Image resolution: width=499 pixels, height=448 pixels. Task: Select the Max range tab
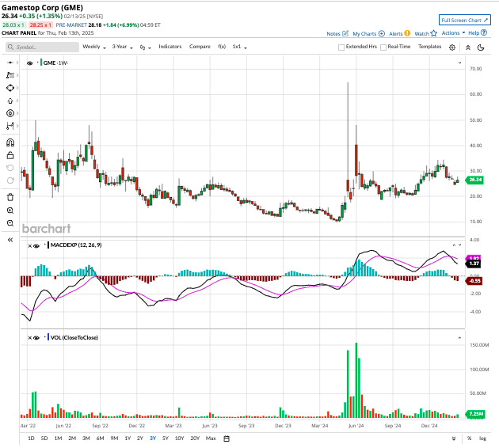[x=211, y=439]
